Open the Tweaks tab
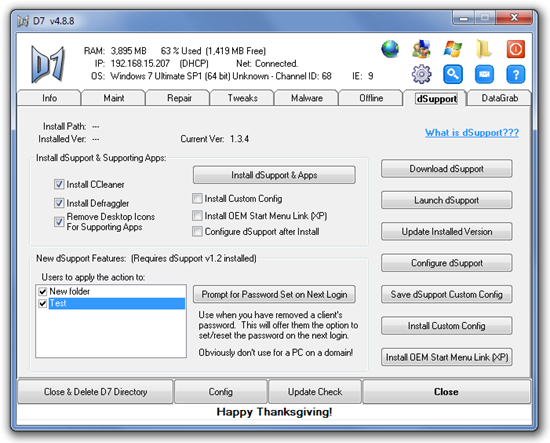 tap(242, 98)
